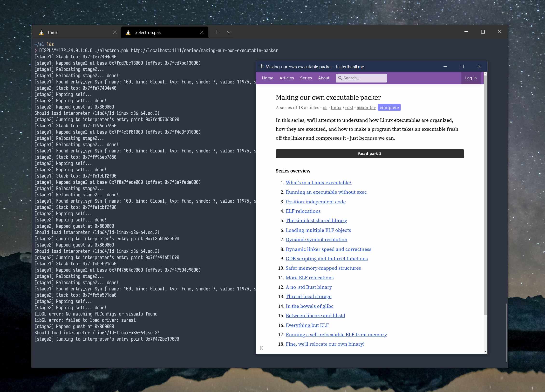This screenshot has width=545, height=392.
Task: Maximize the Electron browser window
Action: (x=462, y=67)
